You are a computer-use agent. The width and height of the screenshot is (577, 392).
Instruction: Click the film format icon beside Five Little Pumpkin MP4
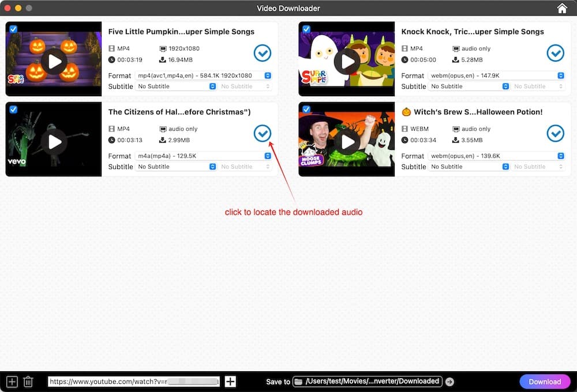[111, 48]
